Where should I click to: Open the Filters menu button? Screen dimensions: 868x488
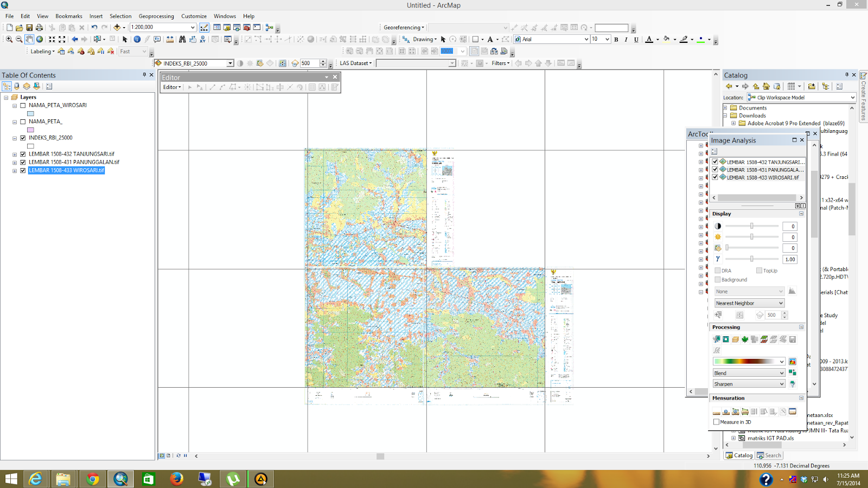coord(500,63)
